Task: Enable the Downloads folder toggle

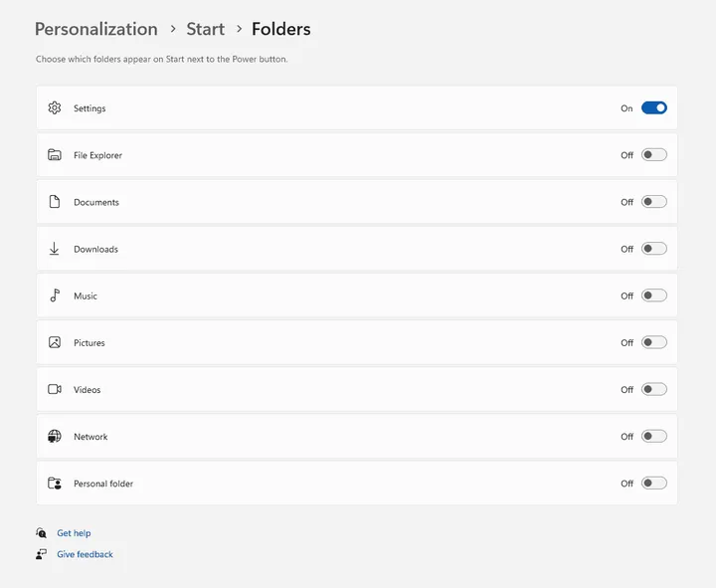Action: click(x=653, y=249)
